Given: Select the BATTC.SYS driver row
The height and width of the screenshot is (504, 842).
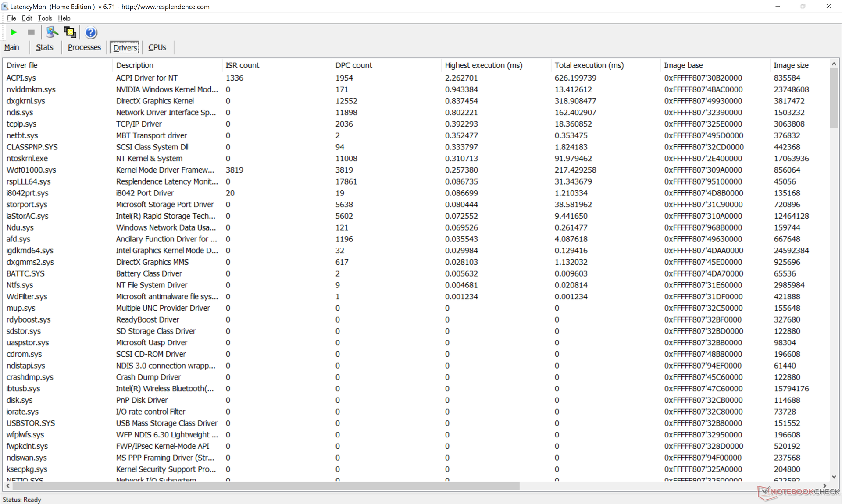Looking at the screenshot, I should (x=416, y=273).
